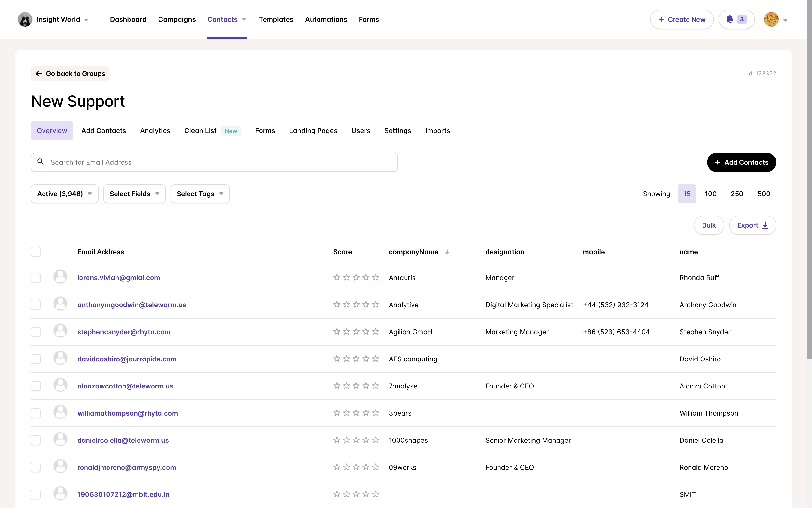Check the box for danielrcolella@teleworm.us
812x508 pixels.
coord(36,440)
